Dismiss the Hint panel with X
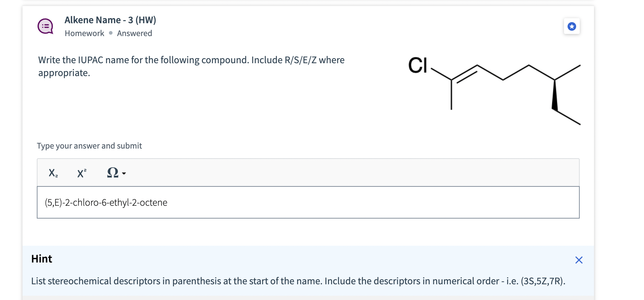The image size is (644, 300). (579, 260)
